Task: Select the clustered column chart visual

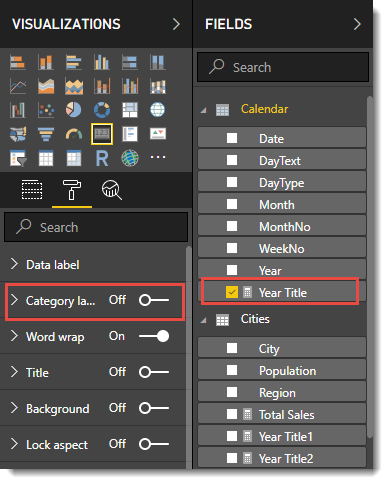Action: click(x=102, y=62)
